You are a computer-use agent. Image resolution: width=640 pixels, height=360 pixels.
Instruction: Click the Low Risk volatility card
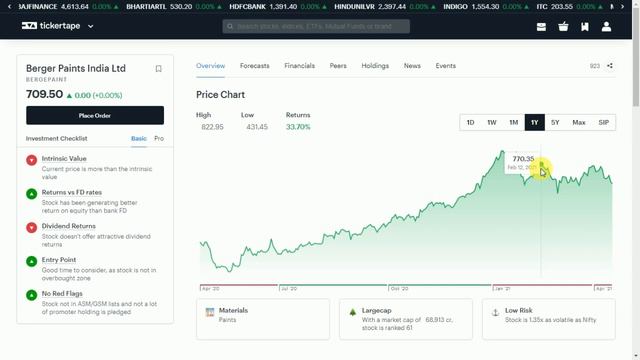(549, 319)
